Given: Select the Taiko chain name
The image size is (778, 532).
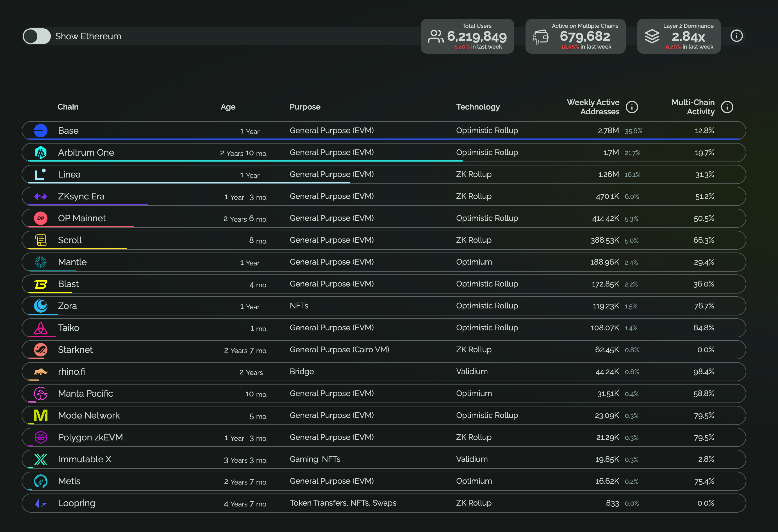Looking at the screenshot, I should (69, 328).
